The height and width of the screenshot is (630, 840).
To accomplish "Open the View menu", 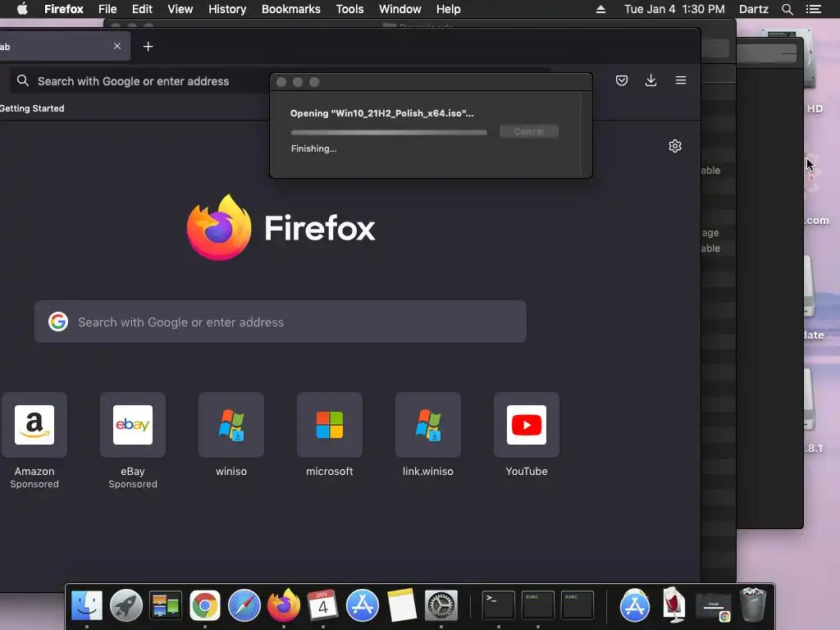I will pyautogui.click(x=180, y=9).
